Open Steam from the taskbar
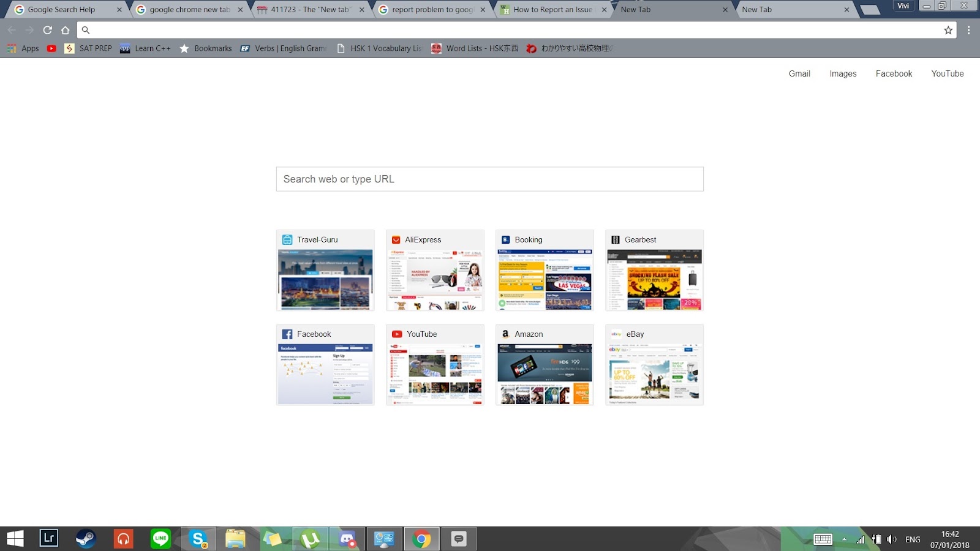Viewport: 980px width, 551px height. (x=86, y=539)
